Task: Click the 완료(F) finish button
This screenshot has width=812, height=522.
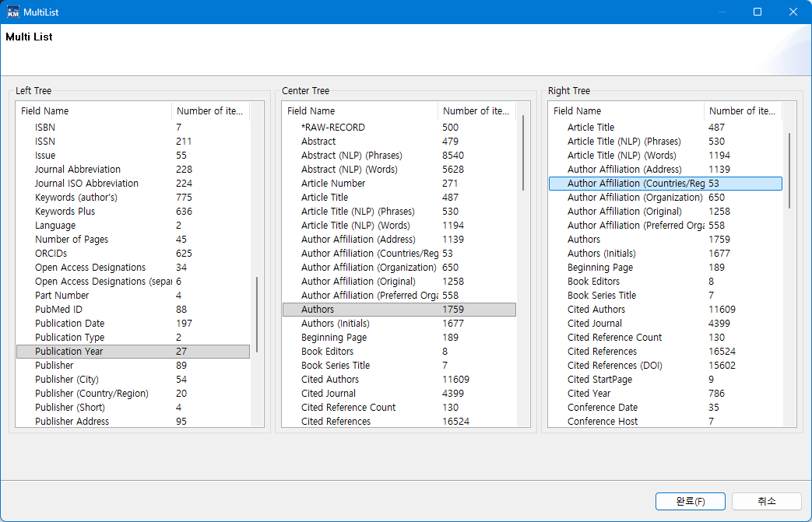Action: (x=690, y=502)
